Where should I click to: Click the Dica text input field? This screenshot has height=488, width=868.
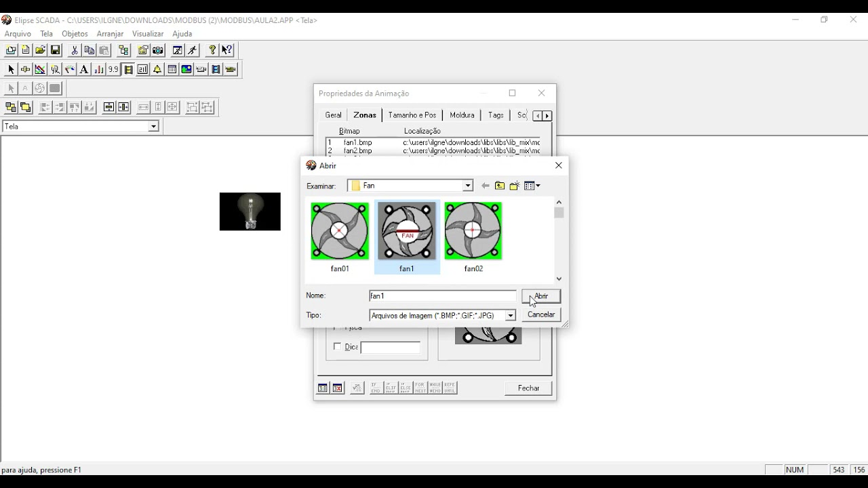391,348
